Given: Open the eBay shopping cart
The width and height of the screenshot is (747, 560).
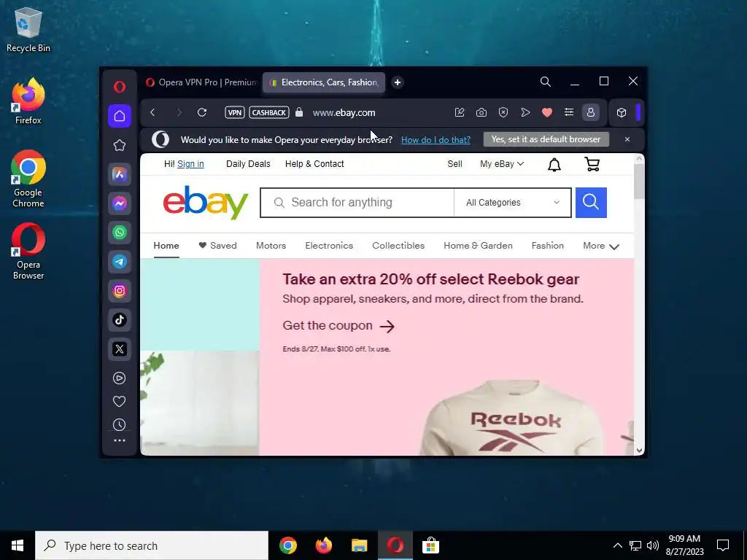Looking at the screenshot, I should [592, 164].
